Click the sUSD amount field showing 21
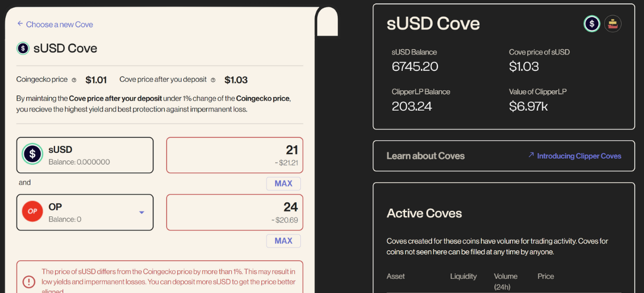The height and width of the screenshot is (293, 644). [x=234, y=155]
